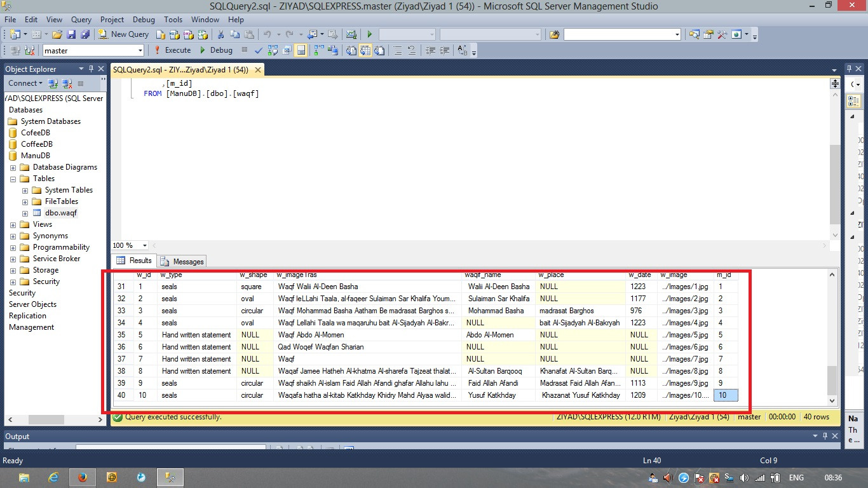Open the Find combo box dropdown
The height and width of the screenshot is (488, 868).
677,34
